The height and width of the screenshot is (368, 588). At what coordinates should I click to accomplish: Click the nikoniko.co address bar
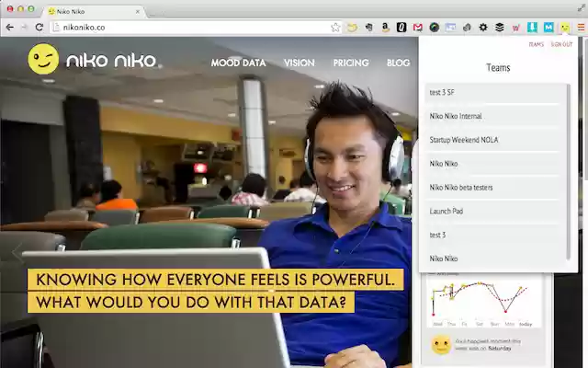[195, 27]
